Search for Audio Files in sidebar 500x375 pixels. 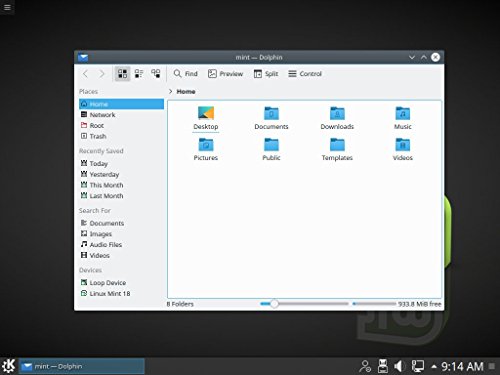121,244
